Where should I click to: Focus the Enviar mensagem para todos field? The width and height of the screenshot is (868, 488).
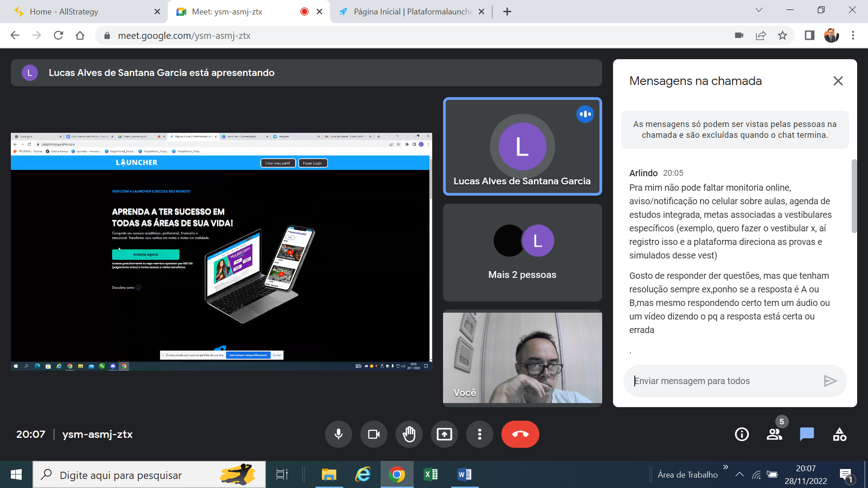(725, 381)
